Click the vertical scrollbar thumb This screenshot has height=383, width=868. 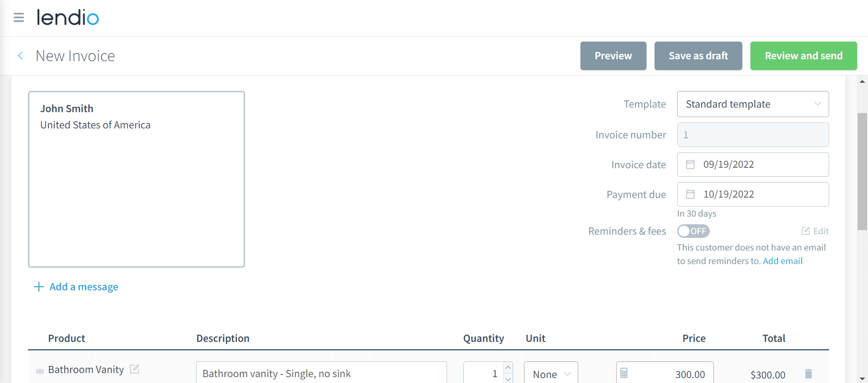click(863, 171)
